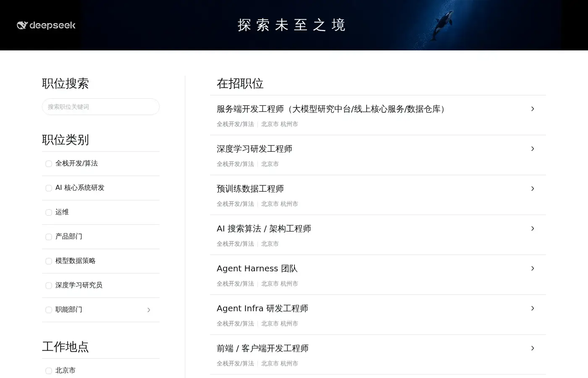Open the 深度学习研发工程师 job title
The height and width of the screenshot is (378, 588).
pyautogui.click(x=255, y=149)
